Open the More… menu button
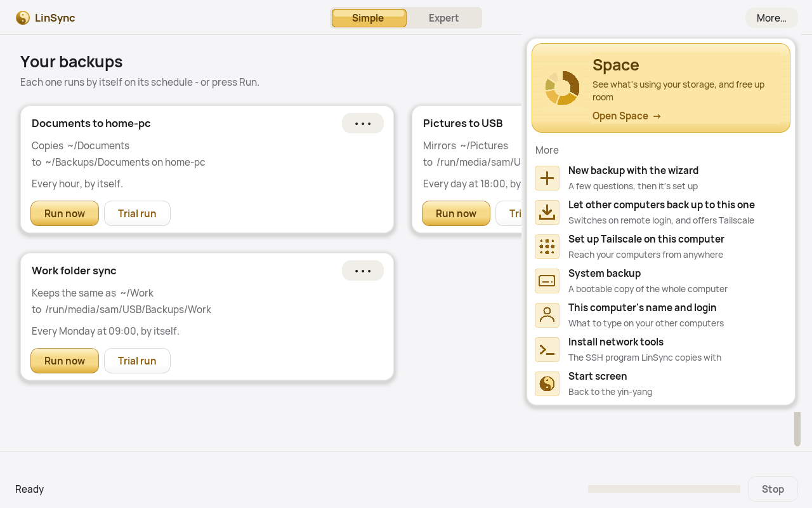This screenshot has height=508, width=812. pos(771,18)
